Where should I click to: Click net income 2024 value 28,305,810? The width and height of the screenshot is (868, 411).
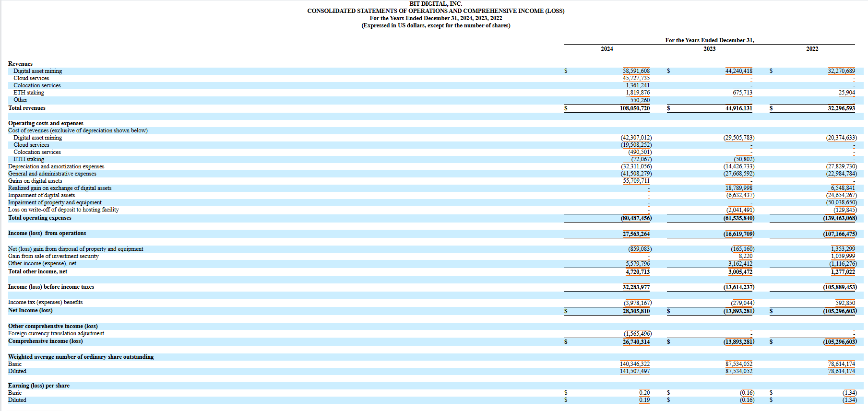click(x=636, y=311)
